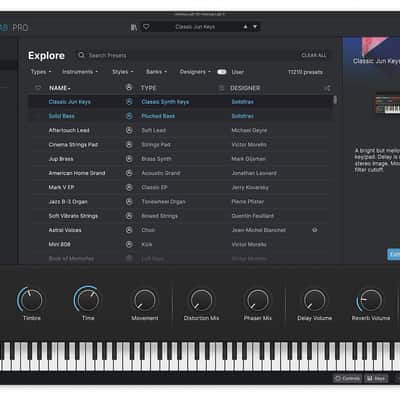This screenshot has width=400, height=400.
Task: Adjust the Distortion Mix knob
Action: tap(201, 300)
